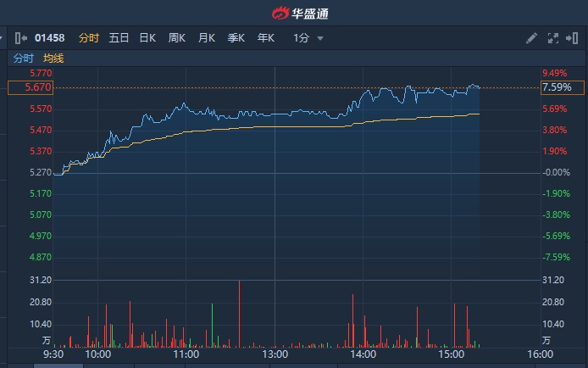Select the 周K weekly chart tab

[177, 38]
